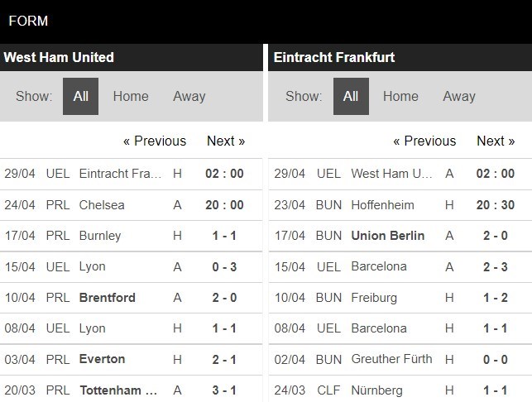
Task: Select Eintracht Frankfurt's All filter tab
Action: (351, 96)
